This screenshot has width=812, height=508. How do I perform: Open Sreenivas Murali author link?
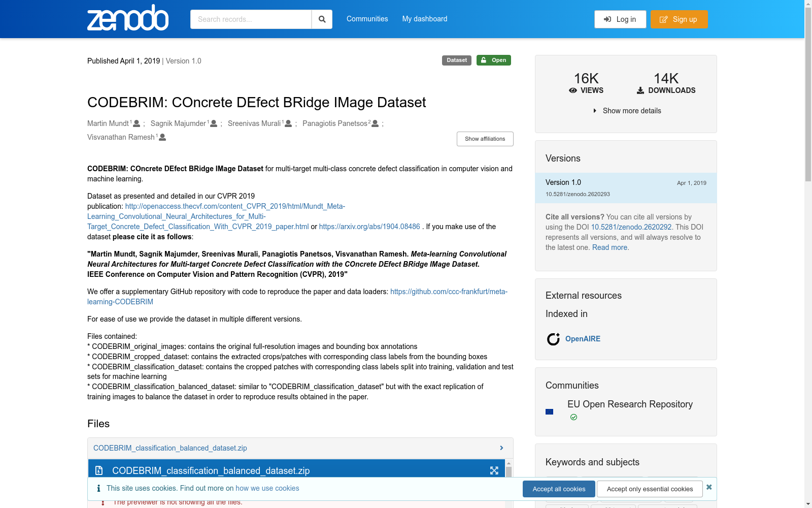pos(254,123)
